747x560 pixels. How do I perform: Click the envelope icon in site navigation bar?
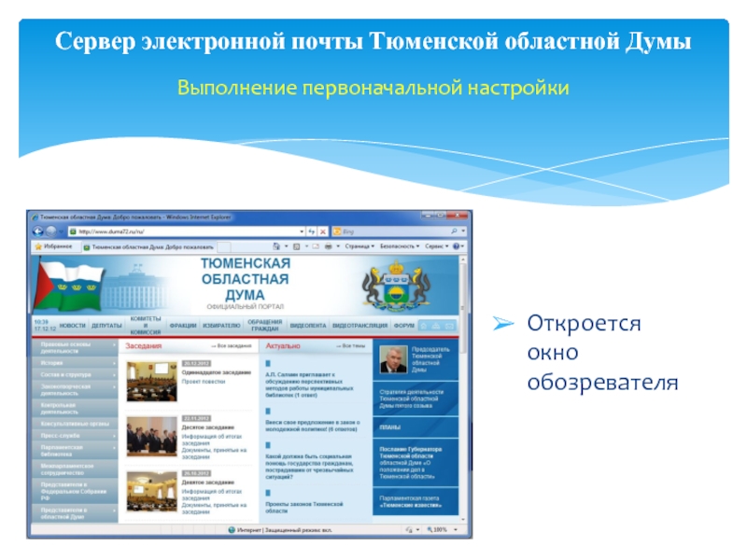pos(449,326)
